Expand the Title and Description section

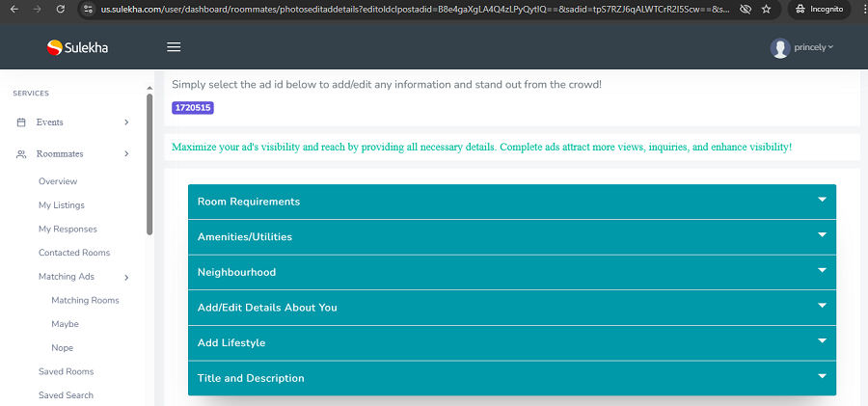(x=512, y=378)
